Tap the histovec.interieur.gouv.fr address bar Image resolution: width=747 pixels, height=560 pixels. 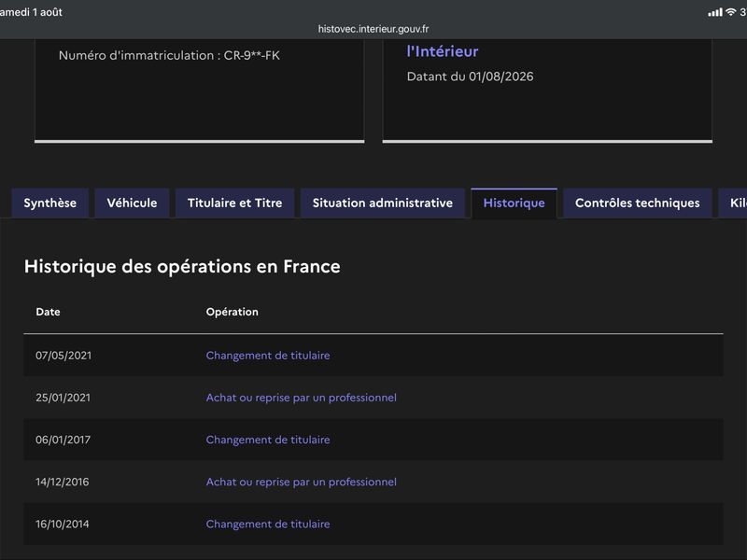[373, 29]
